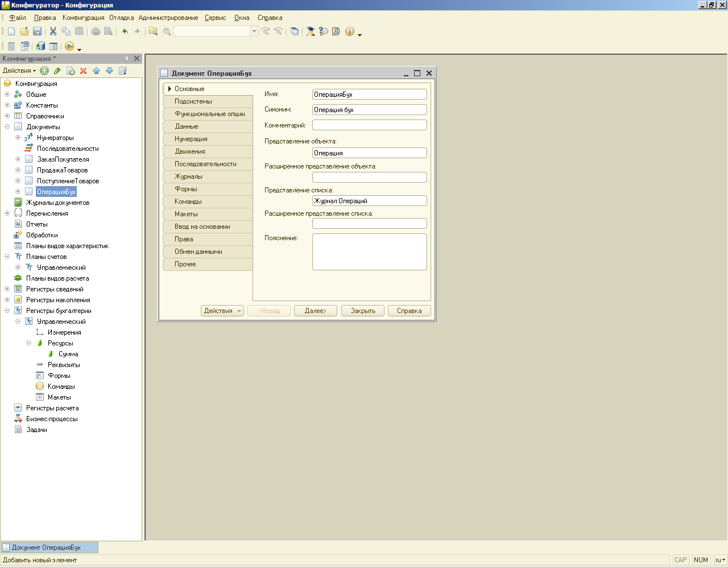Click the pencil icon to edit the current element

point(57,71)
